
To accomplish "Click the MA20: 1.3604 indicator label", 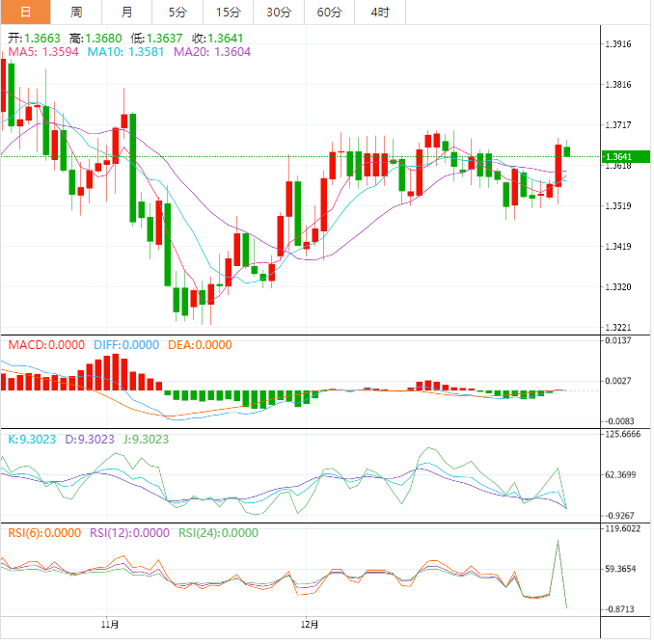I will click(x=212, y=52).
